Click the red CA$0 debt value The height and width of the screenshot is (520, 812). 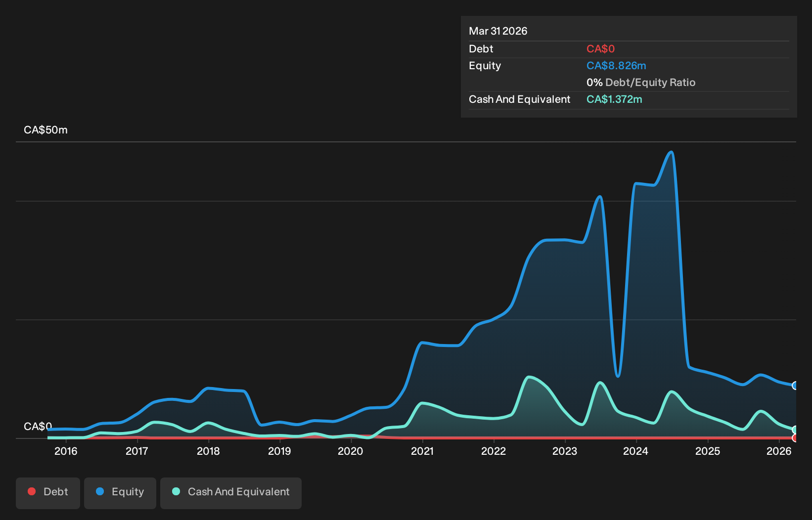click(600, 49)
